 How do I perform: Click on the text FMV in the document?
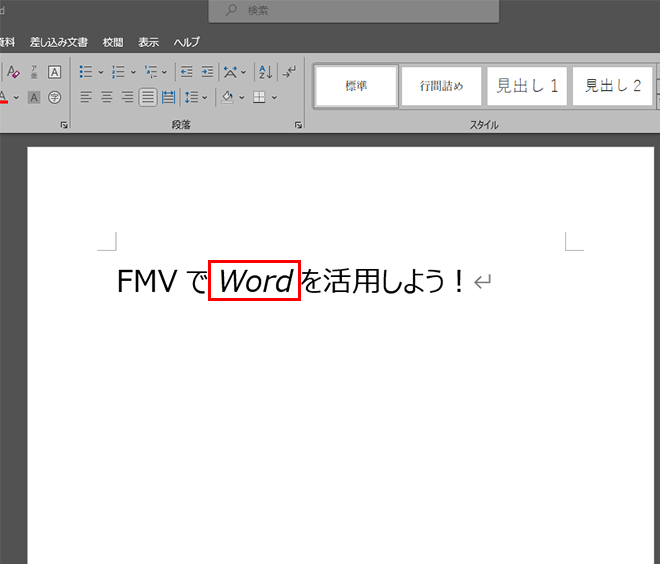click(147, 281)
